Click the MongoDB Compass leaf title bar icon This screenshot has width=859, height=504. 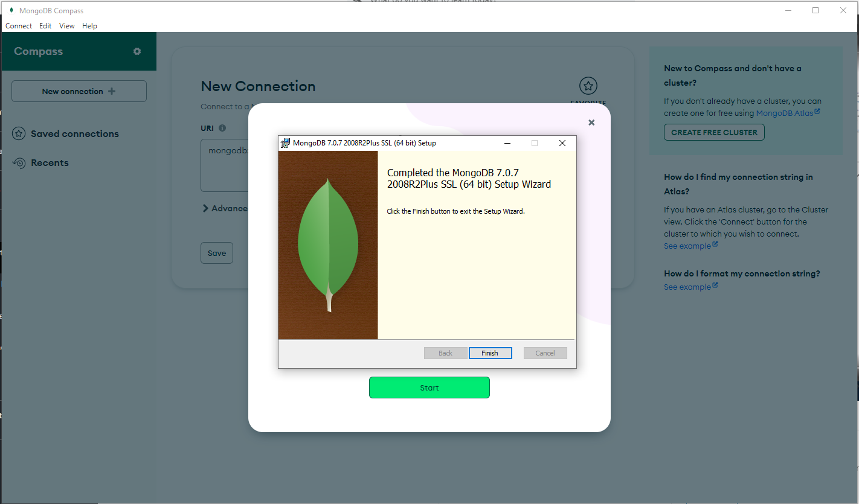11,10
